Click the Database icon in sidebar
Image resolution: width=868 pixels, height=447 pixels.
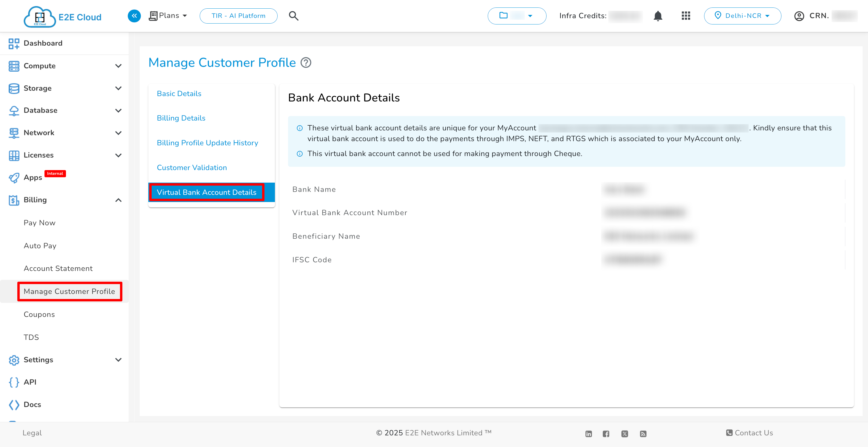14,111
